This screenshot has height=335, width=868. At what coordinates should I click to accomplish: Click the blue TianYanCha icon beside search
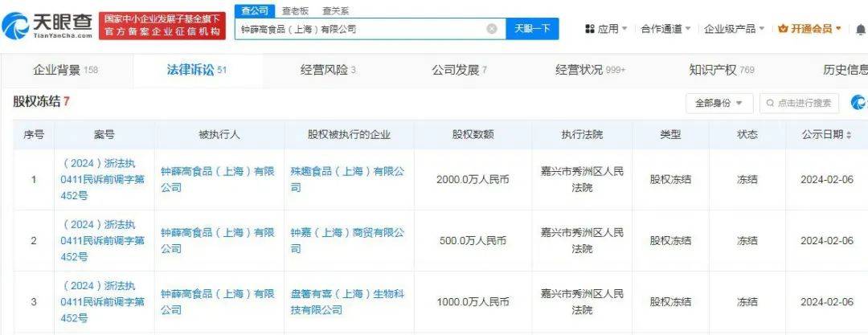click(858, 103)
